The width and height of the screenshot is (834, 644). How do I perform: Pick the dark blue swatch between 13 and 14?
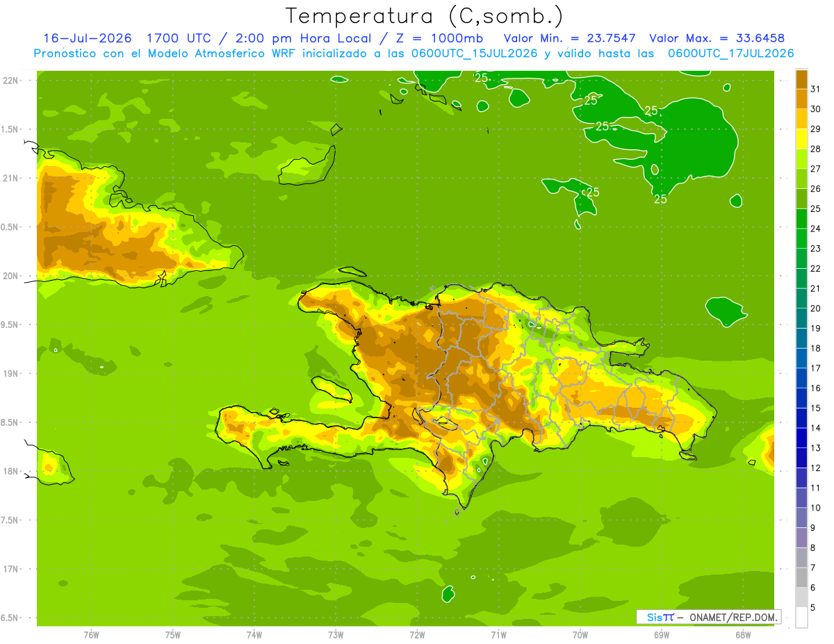[x=801, y=438]
